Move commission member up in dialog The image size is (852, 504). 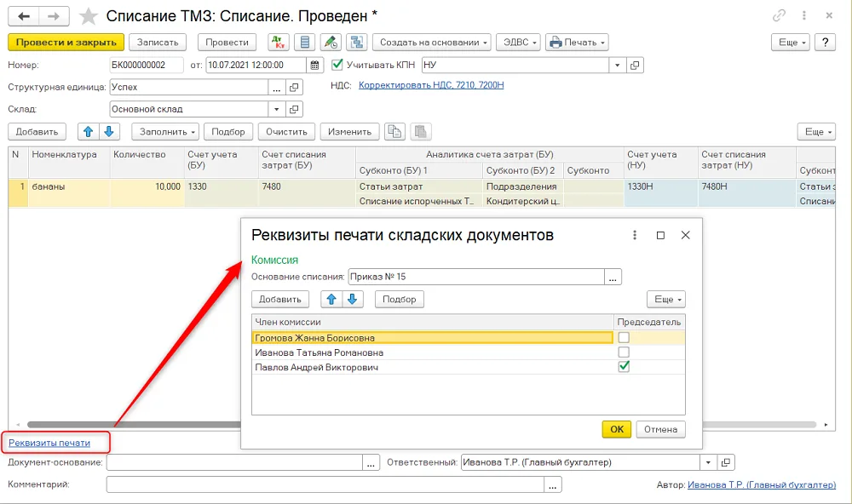pyautogui.click(x=331, y=300)
